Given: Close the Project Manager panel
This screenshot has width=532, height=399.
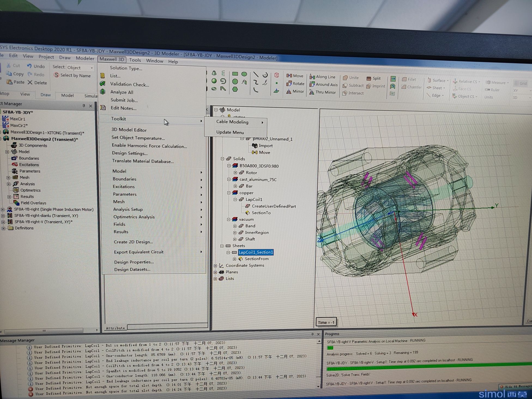Looking at the screenshot, I should [x=90, y=106].
